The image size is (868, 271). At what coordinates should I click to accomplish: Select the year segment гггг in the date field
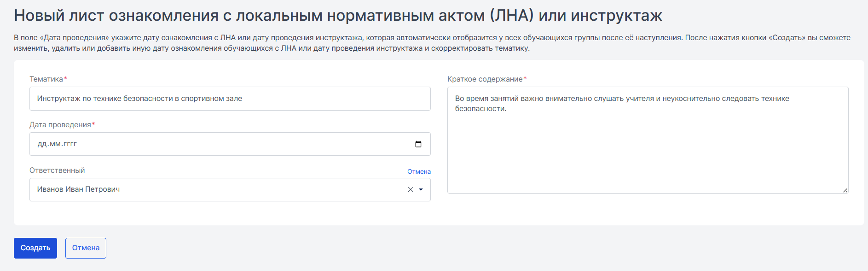(70, 144)
